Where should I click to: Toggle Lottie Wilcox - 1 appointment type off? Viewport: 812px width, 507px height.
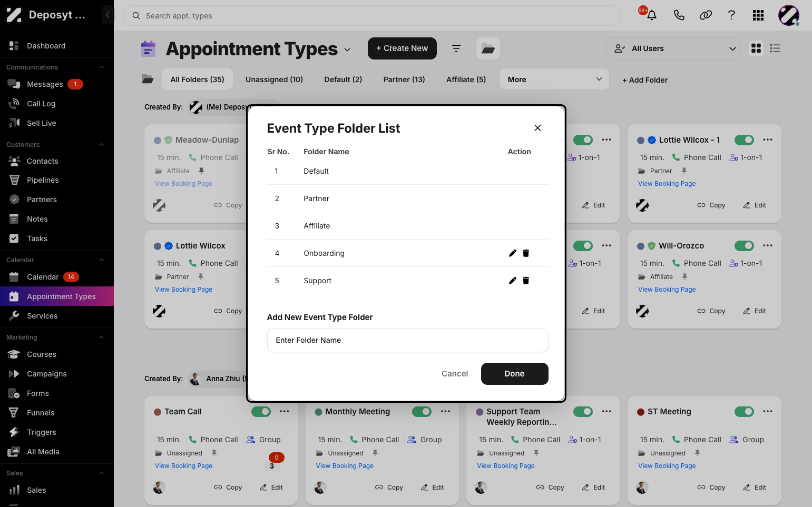click(x=744, y=140)
